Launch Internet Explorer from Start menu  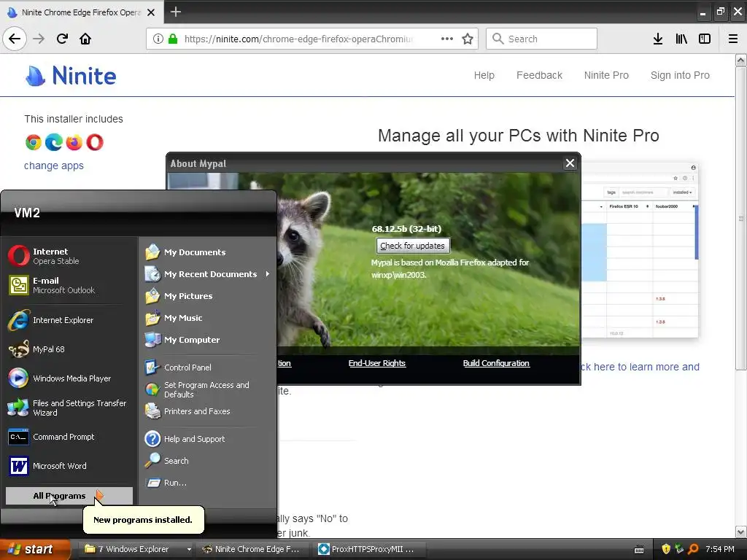(69, 320)
